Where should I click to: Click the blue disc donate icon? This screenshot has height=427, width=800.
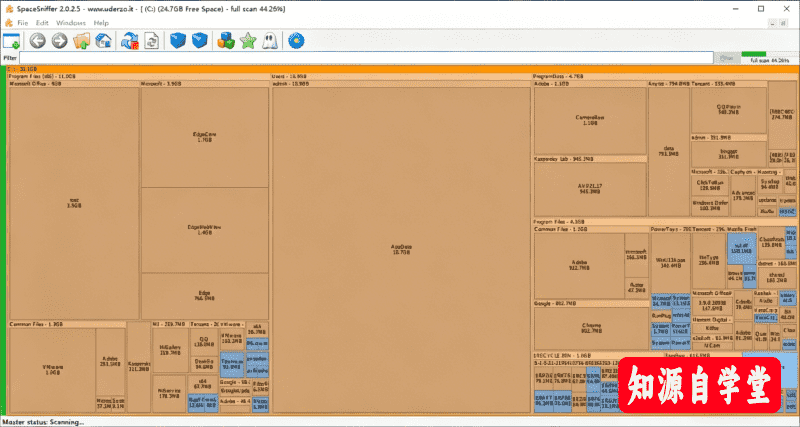coord(296,41)
